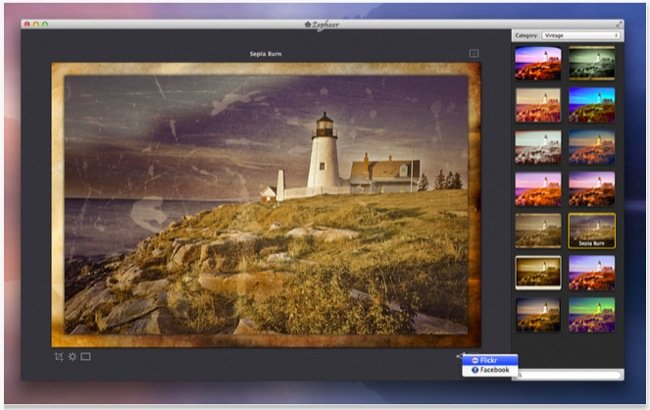
Task: Select the blue-toned filter in second row
Action: click(x=592, y=104)
